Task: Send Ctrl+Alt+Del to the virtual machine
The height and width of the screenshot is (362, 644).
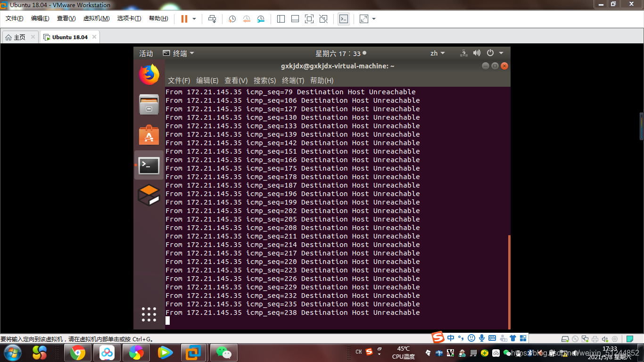Action: [x=212, y=19]
